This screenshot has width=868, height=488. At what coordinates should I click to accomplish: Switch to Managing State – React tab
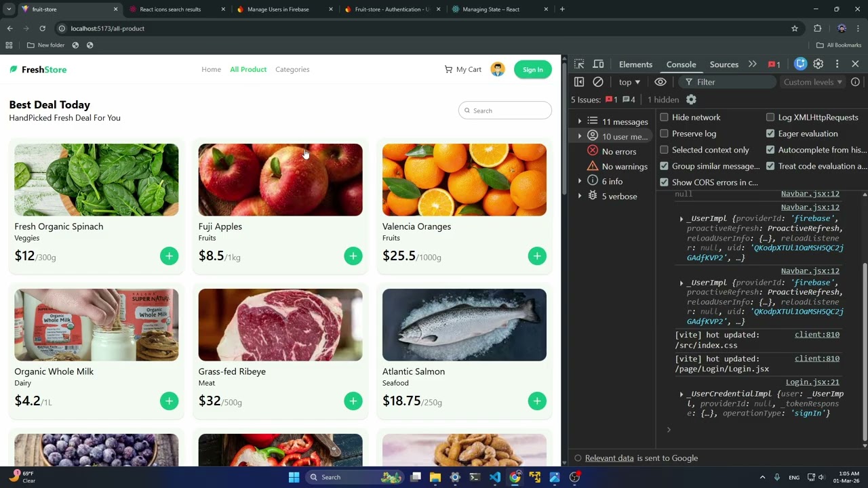click(500, 9)
